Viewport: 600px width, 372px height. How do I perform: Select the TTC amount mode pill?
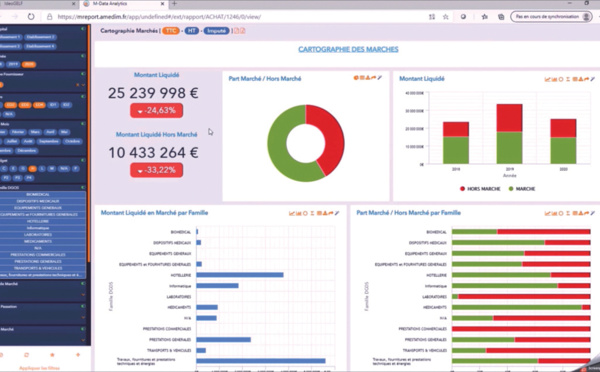[x=171, y=31]
